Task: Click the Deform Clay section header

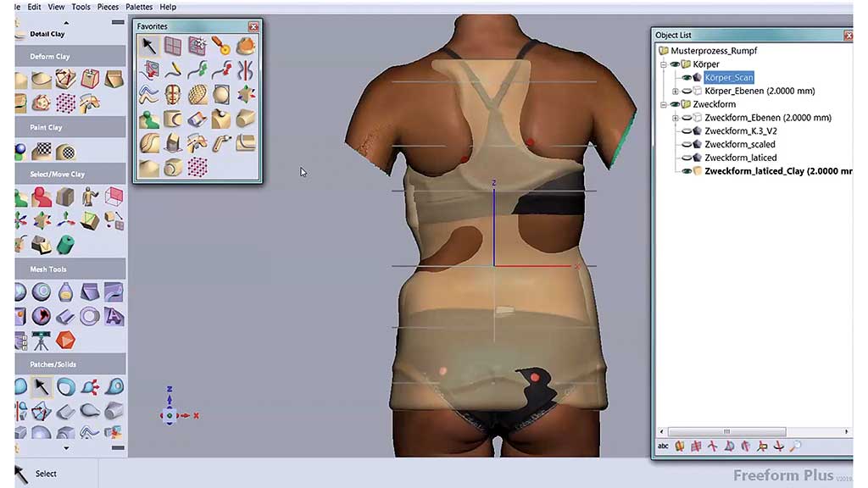Action: point(51,57)
